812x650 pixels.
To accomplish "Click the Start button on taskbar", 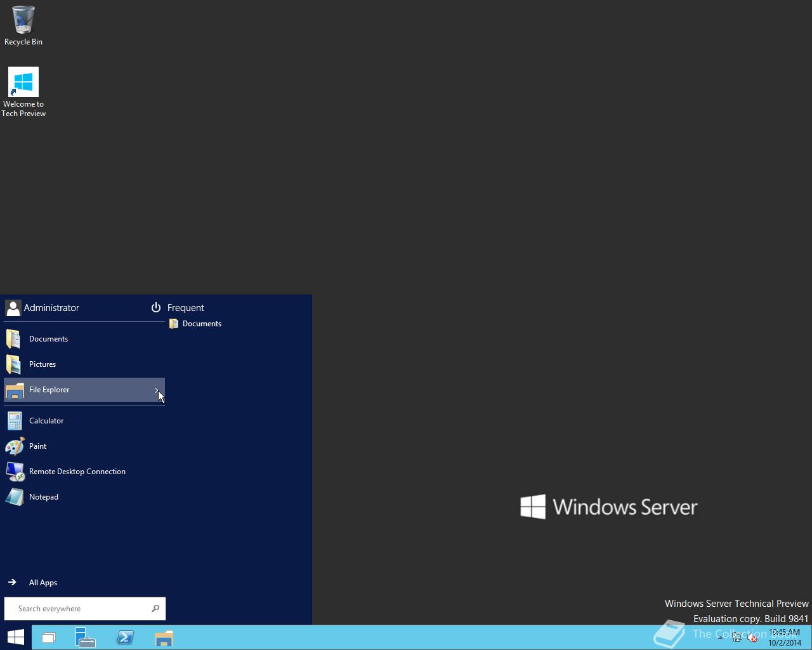I will click(x=16, y=637).
